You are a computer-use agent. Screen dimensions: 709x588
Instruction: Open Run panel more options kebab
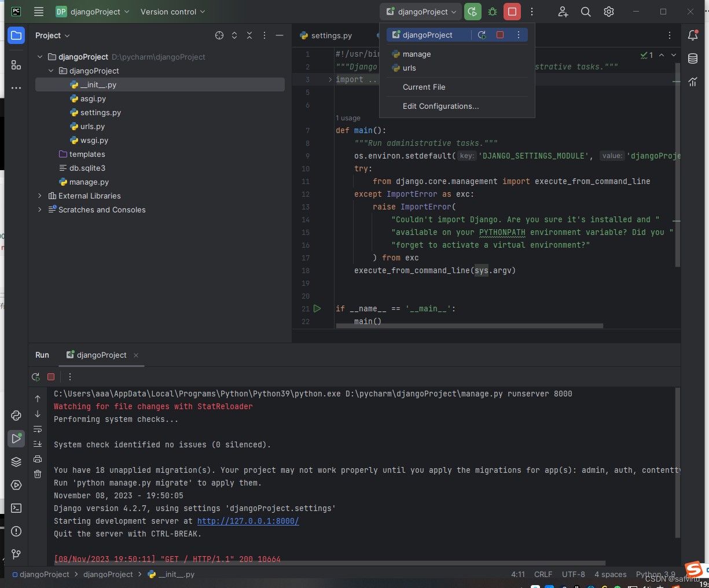click(x=70, y=377)
